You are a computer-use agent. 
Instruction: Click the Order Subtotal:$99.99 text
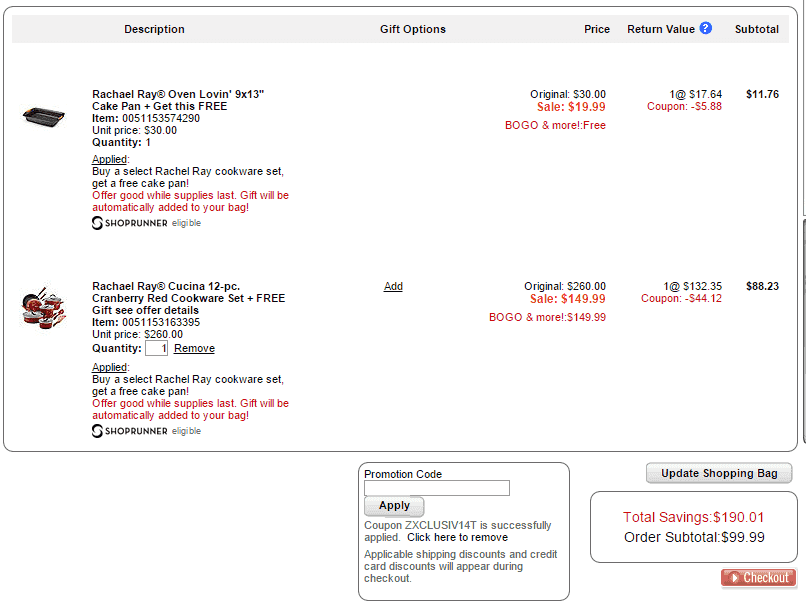tap(694, 537)
